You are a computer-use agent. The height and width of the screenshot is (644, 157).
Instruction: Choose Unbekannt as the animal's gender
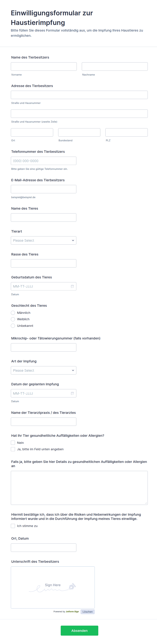[x=13, y=326]
